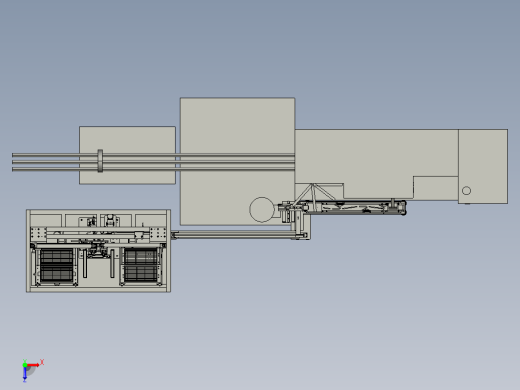The image size is (520, 390).
Task: Select the large circle on the square panel
Action: pyautogui.click(x=262, y=209)
